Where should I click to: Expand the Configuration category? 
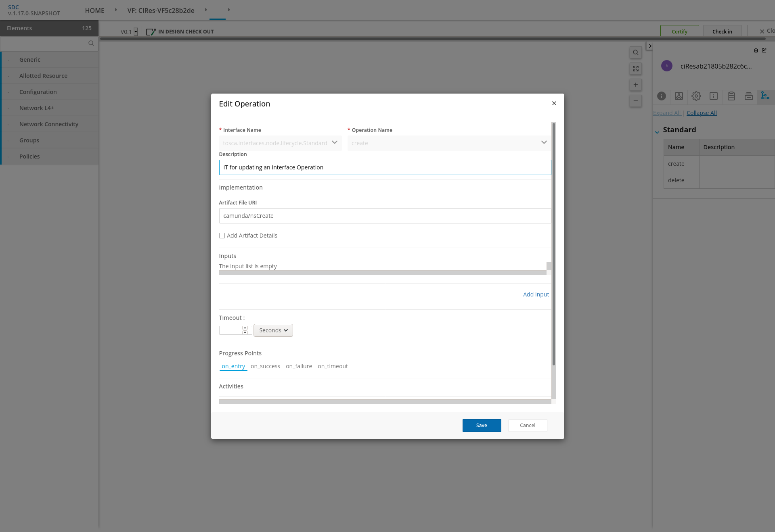click(x=49, y=92)
